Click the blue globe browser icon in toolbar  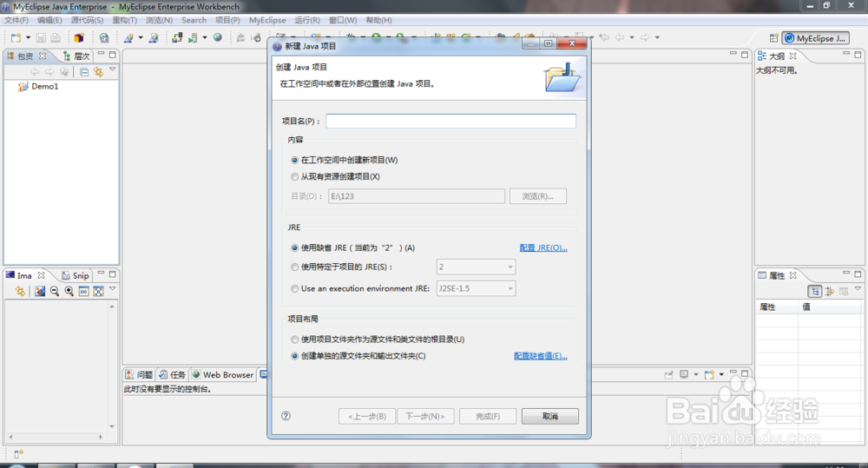pos(218,37)
